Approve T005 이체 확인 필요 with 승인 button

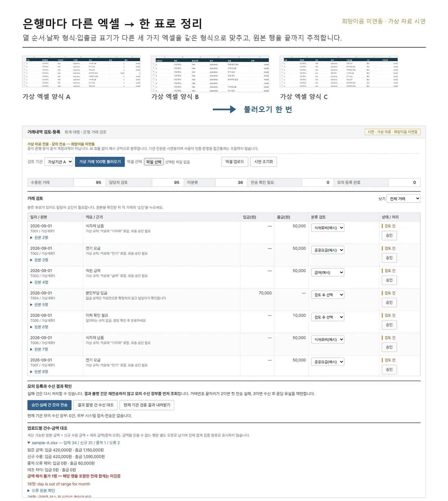pos(389,325)
